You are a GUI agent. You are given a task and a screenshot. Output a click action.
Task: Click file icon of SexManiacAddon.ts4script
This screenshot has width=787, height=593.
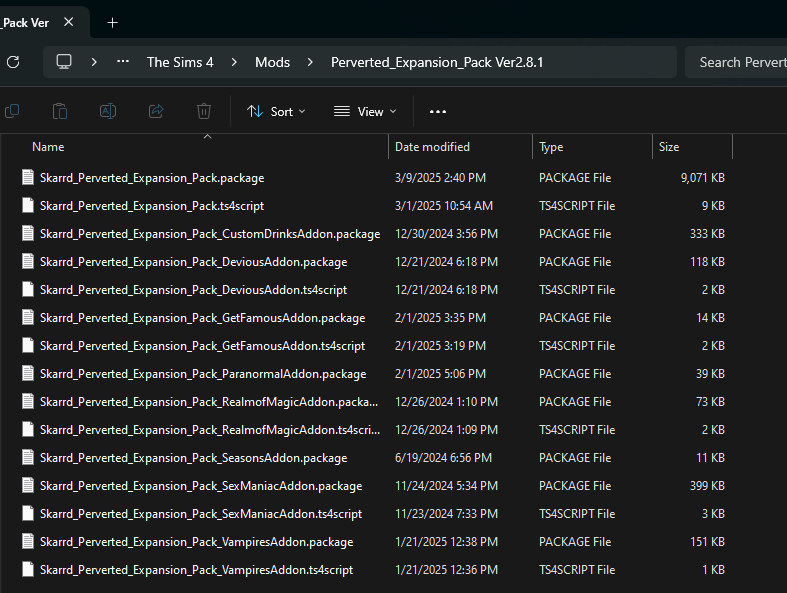pos(28,513)
